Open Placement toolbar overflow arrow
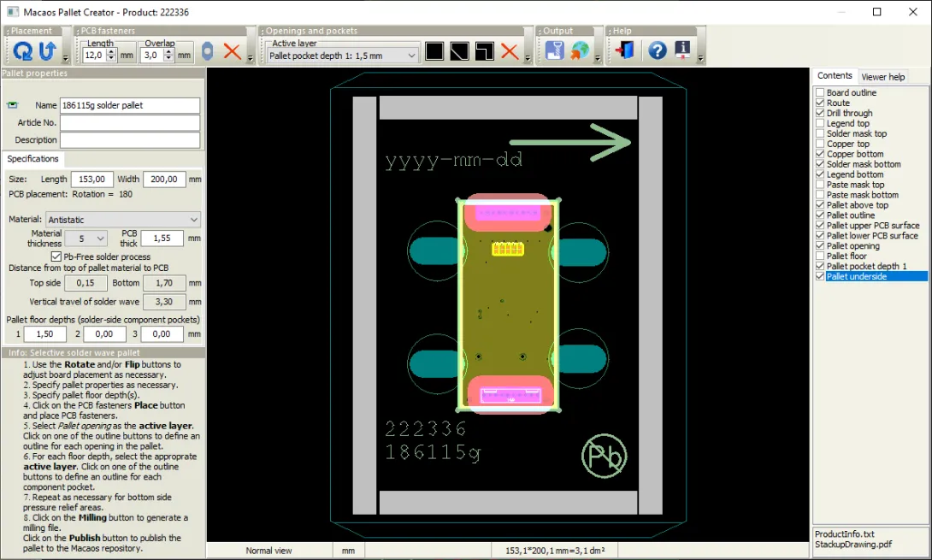This screenshot has width=932, height=560. click(x=66, y=58)
